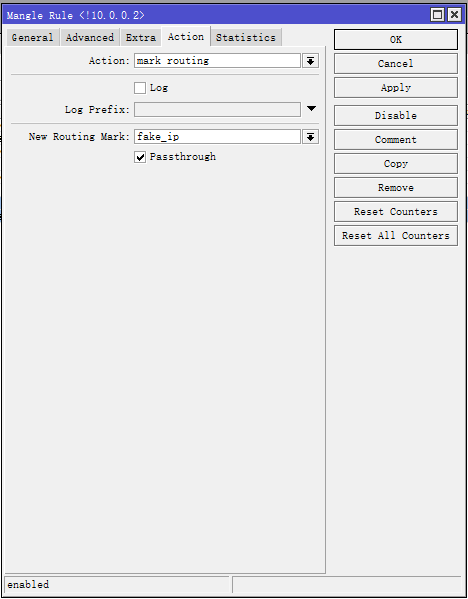Click Reset All Counters button

396,236
